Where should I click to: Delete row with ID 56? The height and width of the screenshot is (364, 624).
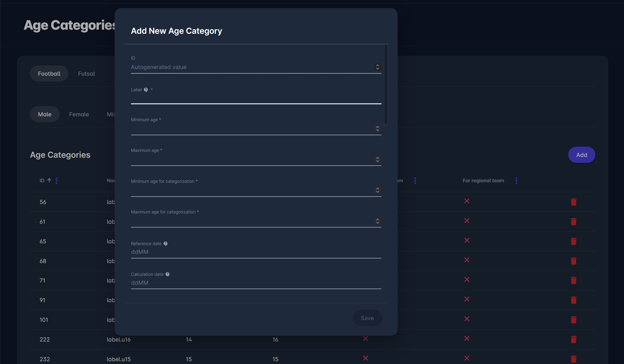(x=574, y=202)
